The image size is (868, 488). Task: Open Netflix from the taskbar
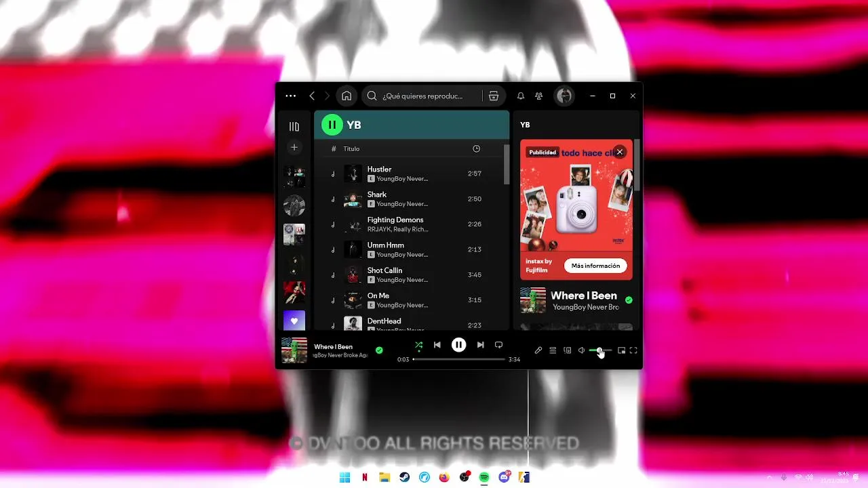point(365,477)
